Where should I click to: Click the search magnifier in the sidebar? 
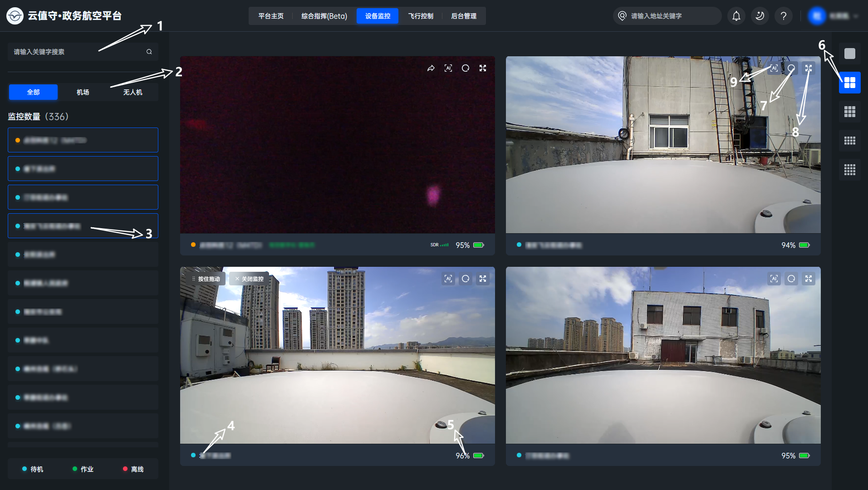coord(149,52)
